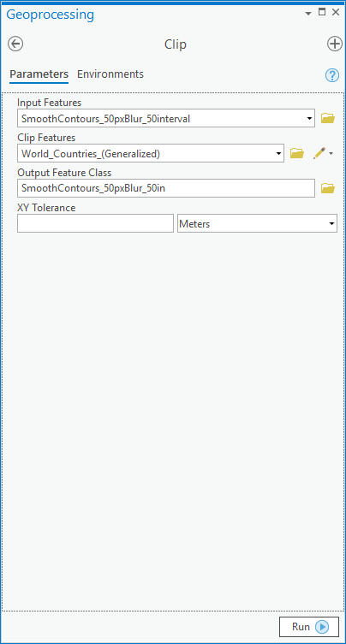The height and width of the screenshot is (644, 346).
Task: Open the pencil tool's dropdown arrow
Action: pyautogui.click(x=331, y=154)
